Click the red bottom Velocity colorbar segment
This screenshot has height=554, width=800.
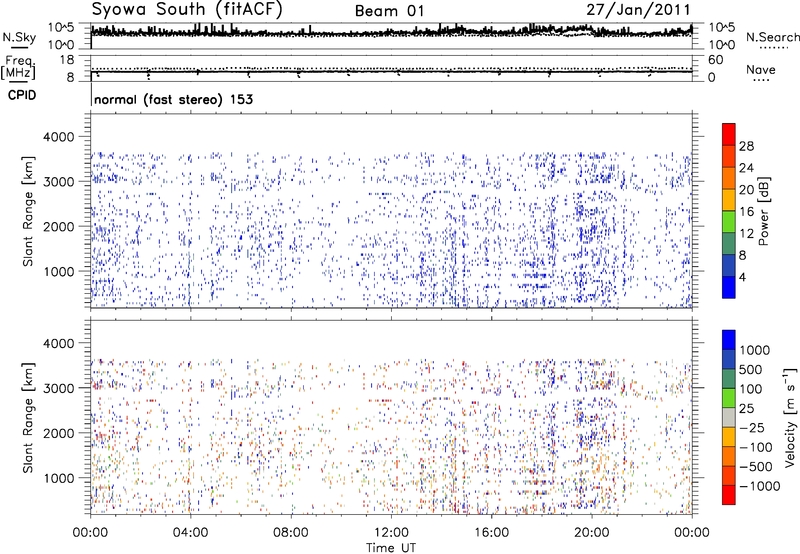click(x=729, y=495)
